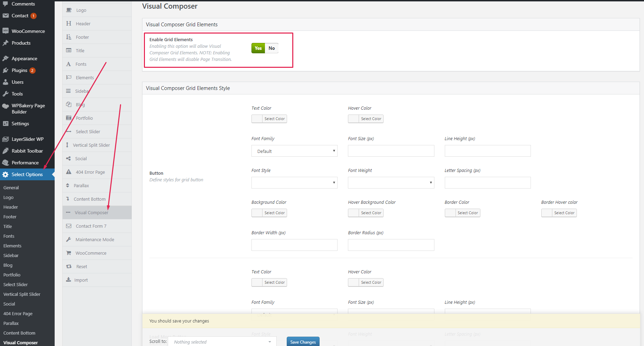Select the Content Bottom options tab
The image size is (644, 346).
pyautogui.click(x=97, y=199)
